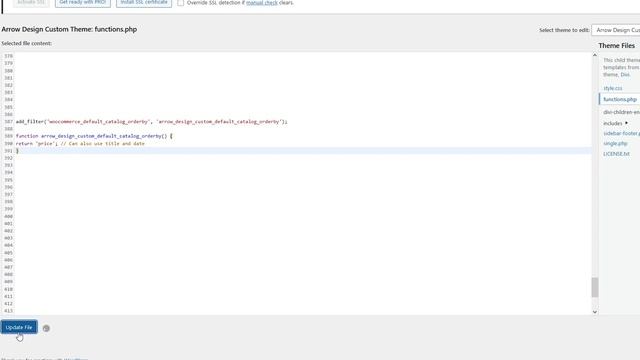The image size is (640, 360).
Task: Open Select theme to edit dropdown
Action: (x=616, y=30)
